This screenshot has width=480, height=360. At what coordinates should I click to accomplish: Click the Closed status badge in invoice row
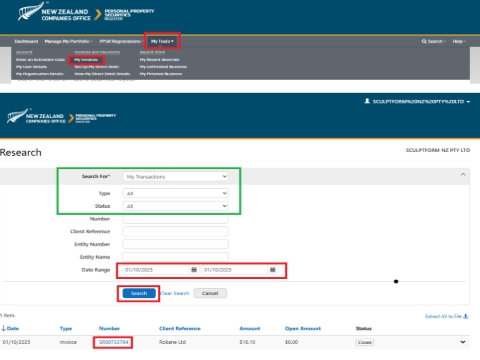(365, 342)
